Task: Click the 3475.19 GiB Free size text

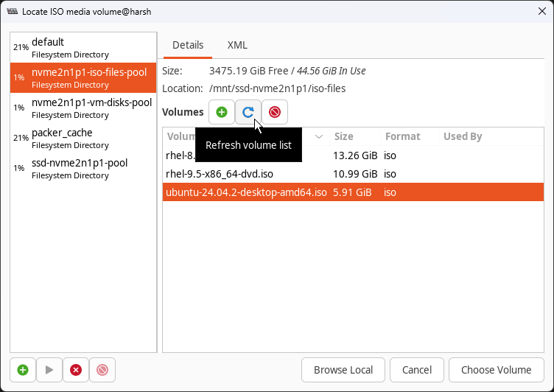Action: tap(249, 71)
